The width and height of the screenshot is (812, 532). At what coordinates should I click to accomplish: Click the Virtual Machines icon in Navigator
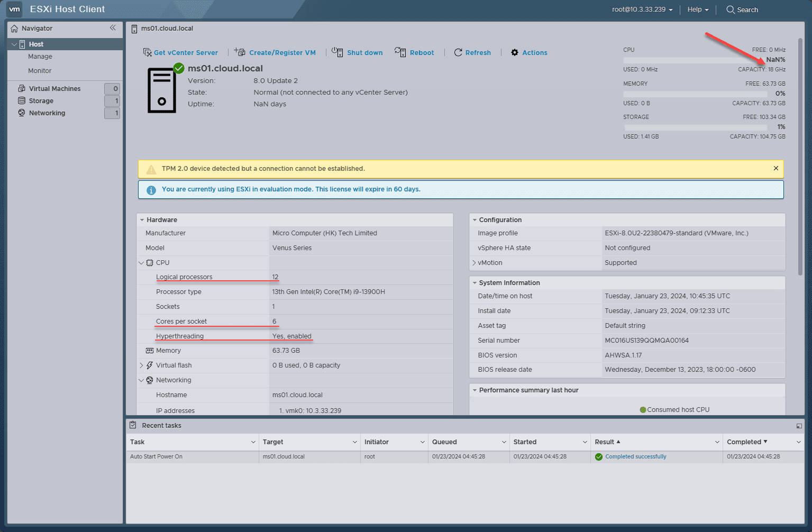pos(22,88)
